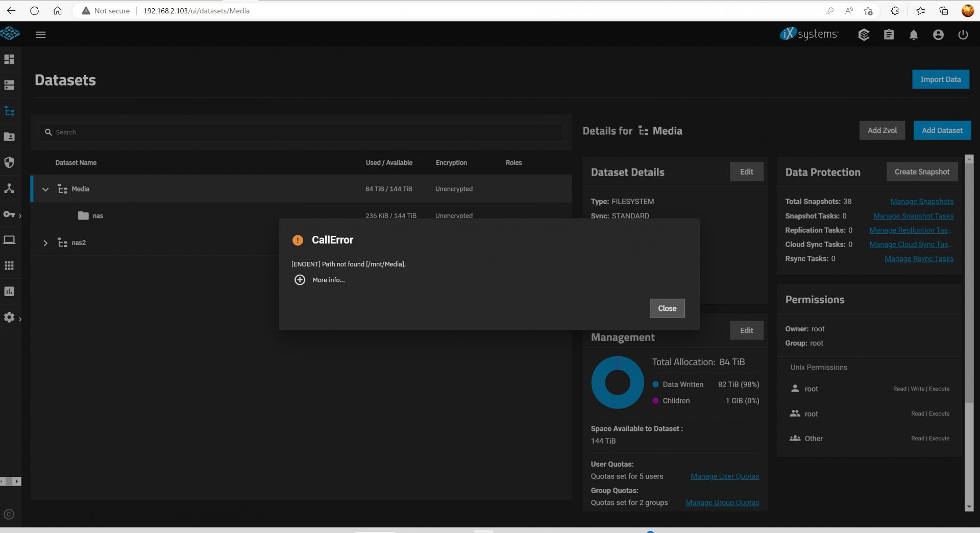Open the user account icon

click(x=938, y=35)
